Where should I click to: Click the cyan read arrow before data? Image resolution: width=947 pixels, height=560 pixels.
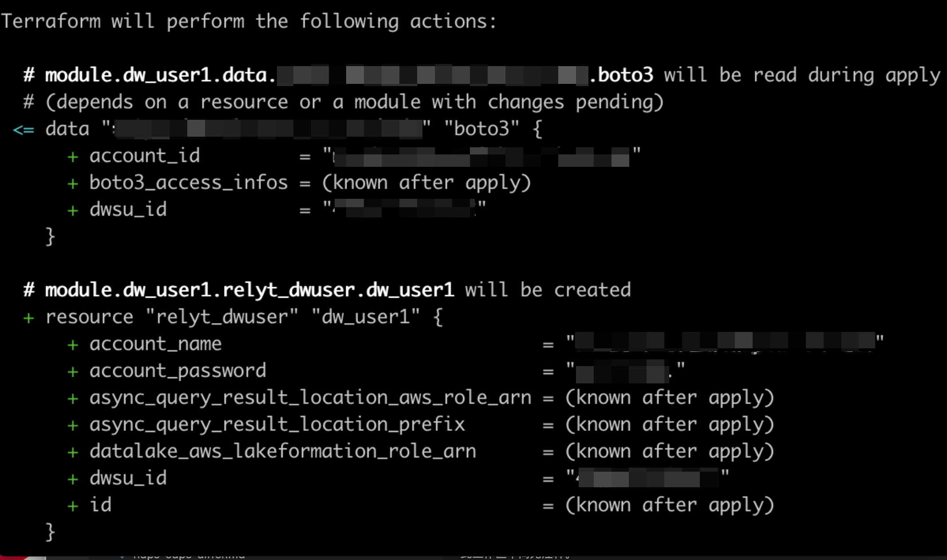24,130
